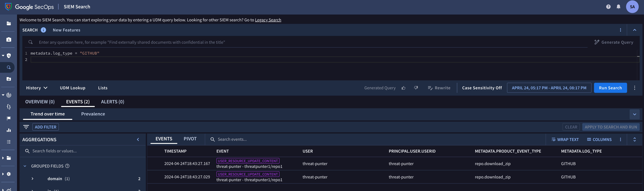Click Generate Query button

[x=614, y=42]
